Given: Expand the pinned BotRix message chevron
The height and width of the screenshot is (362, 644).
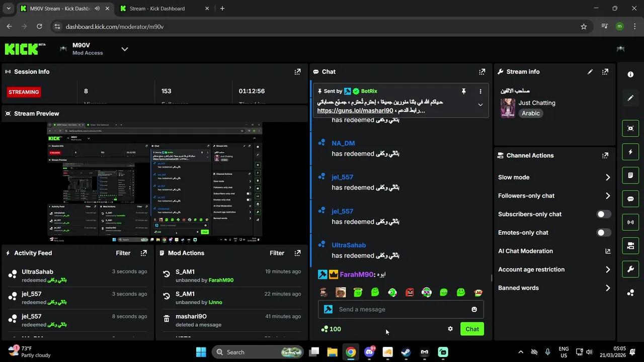Looking at the screenshot, I should [480, 105].
